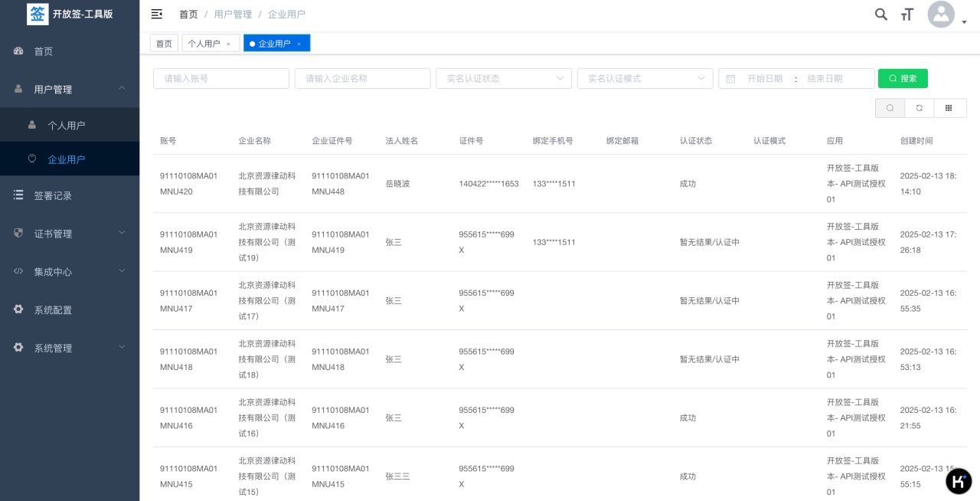Click the 绑定手机号 column header
The height and width of the screenshot is (501, 980).
pos(553,141)
